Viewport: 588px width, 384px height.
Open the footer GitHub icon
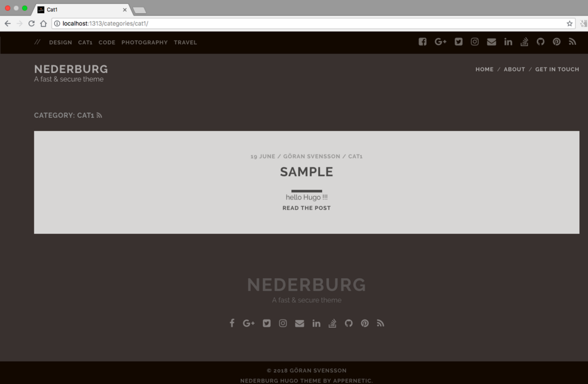[349, 323]
